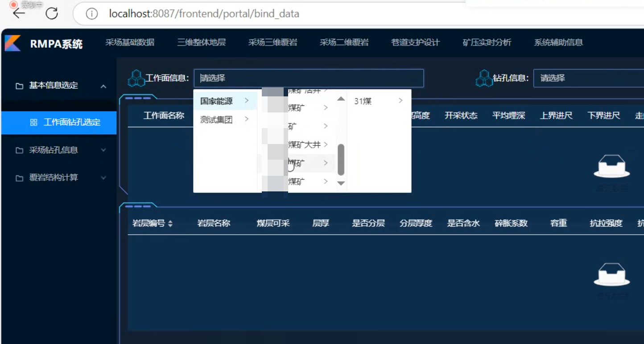Viewport: 644px width, 344px height.
Task: Expand 采场钻孔信息 with its down chevron
Action: point(103,150)
